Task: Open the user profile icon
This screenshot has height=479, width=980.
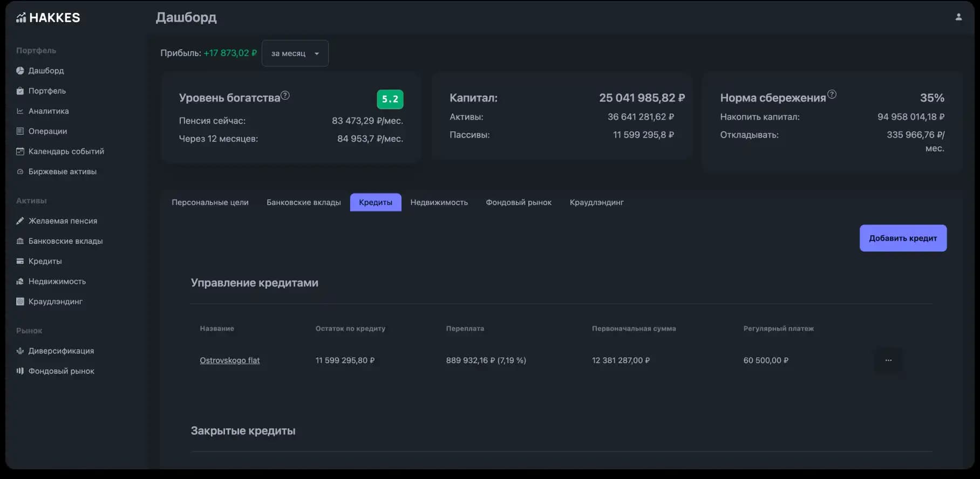Action: point(958,17)
